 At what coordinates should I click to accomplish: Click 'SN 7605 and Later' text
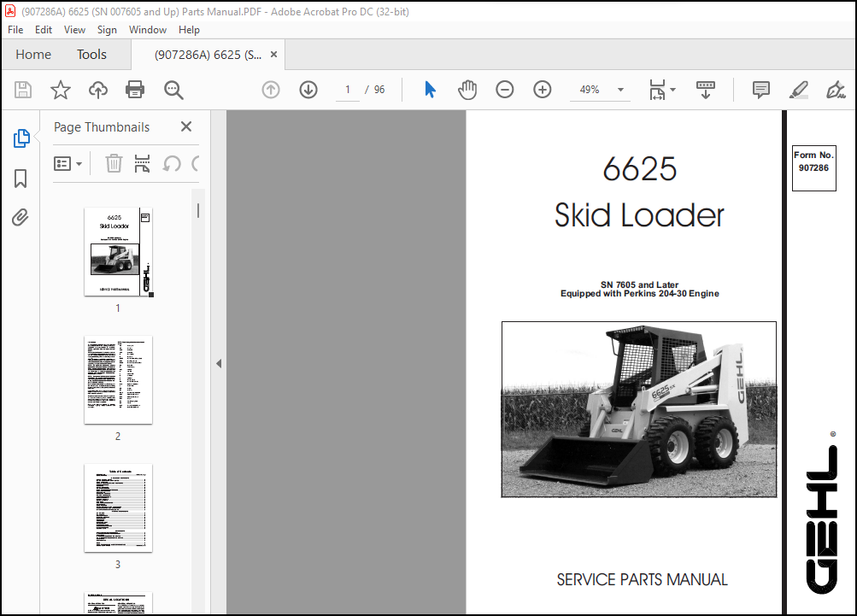click(639, 285)
